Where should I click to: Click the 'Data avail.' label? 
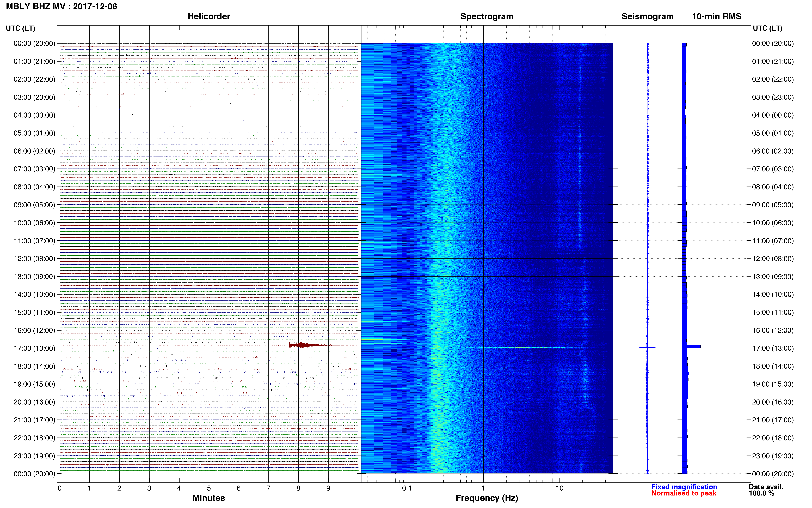click(766, 487)
